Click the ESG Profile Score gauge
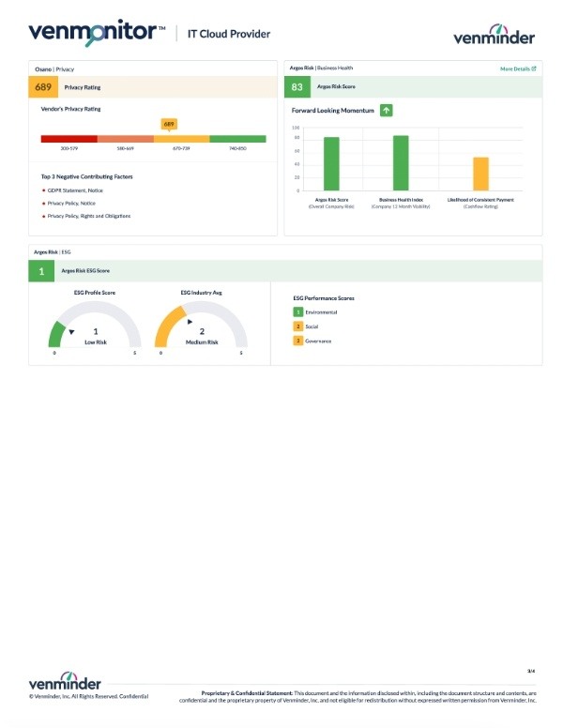Screen dimensions: 563x728 pyautogui.click(x=95, y=324)
